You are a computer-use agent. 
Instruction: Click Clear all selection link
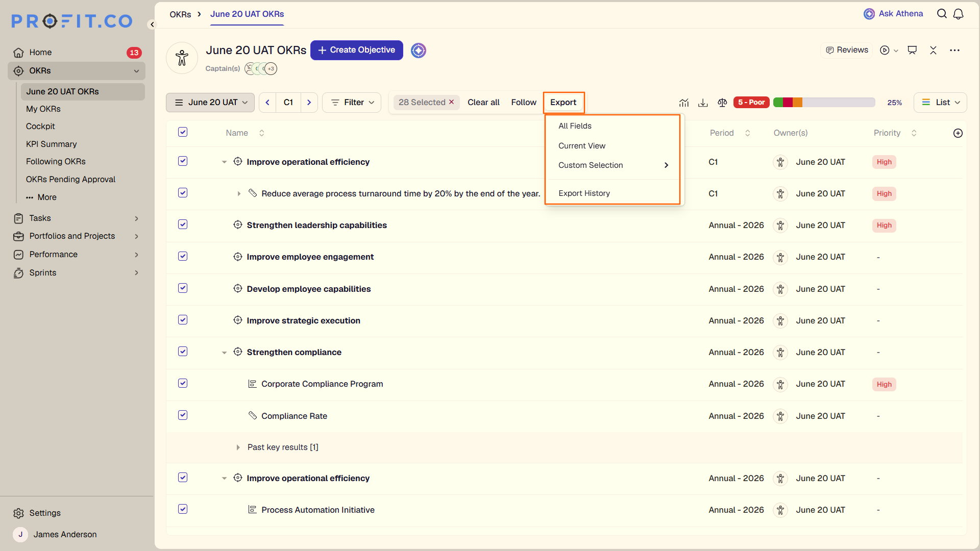[483, 103]
